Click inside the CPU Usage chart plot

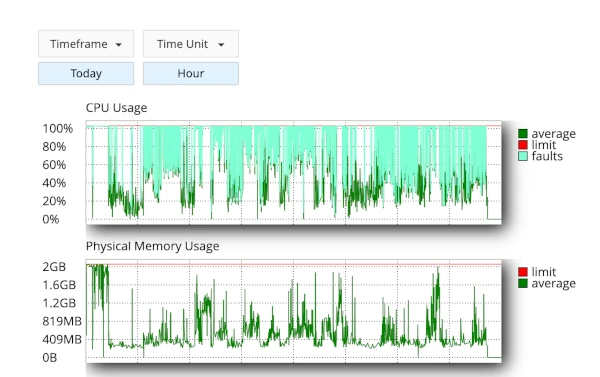293,173
